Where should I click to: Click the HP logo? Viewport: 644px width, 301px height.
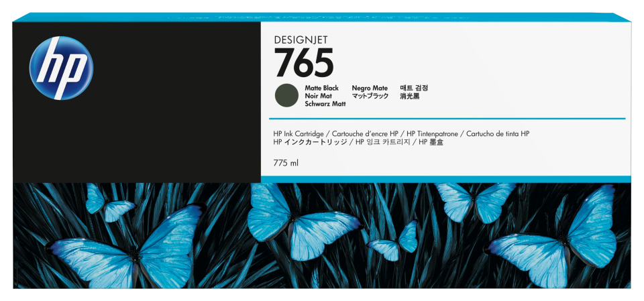tap(61, 68)
